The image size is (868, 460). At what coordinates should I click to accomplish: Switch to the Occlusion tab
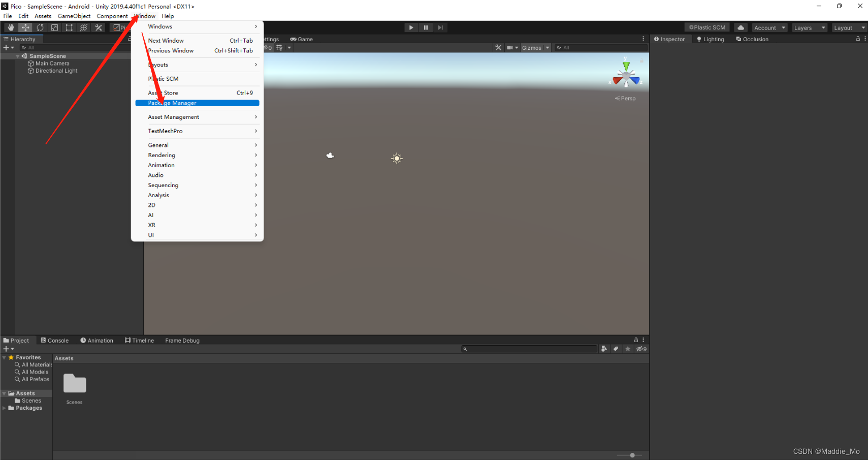click(x=752, y=39)
